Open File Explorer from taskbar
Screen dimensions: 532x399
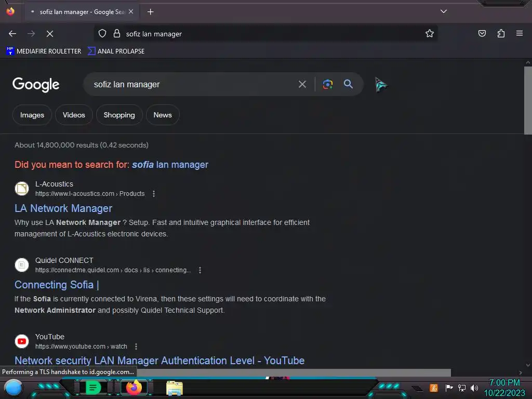coord(175,388)
